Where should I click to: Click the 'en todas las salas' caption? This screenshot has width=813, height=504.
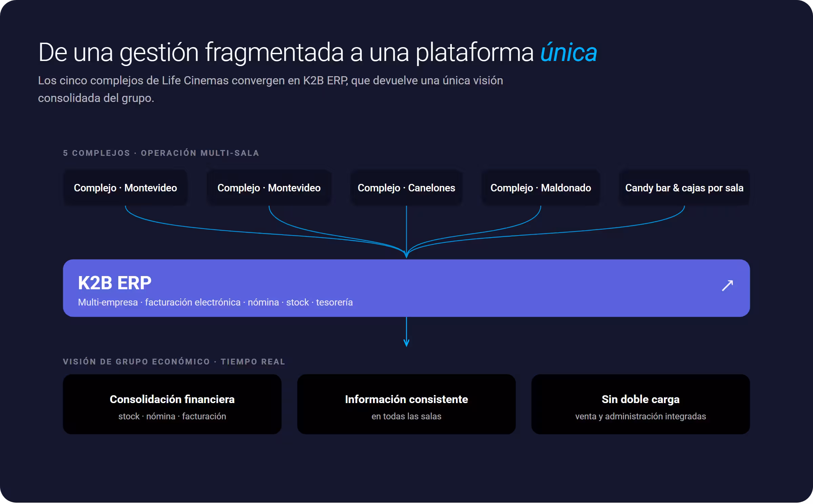point(406,416)
